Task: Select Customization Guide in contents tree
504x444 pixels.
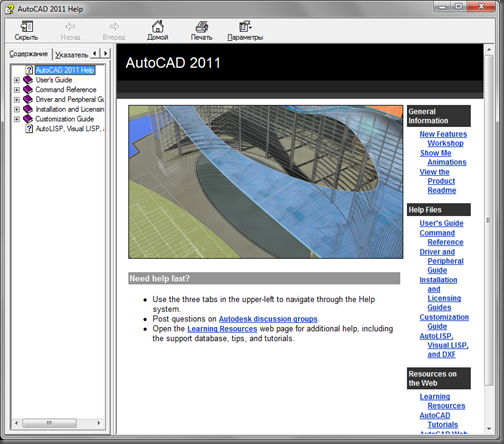Action: coord(65,119)
